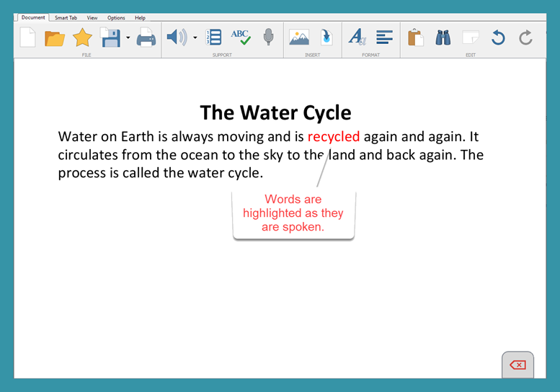560x392 pixels.
Task: Save the document with floppy disk icon
Action: [x=110, y=37]
